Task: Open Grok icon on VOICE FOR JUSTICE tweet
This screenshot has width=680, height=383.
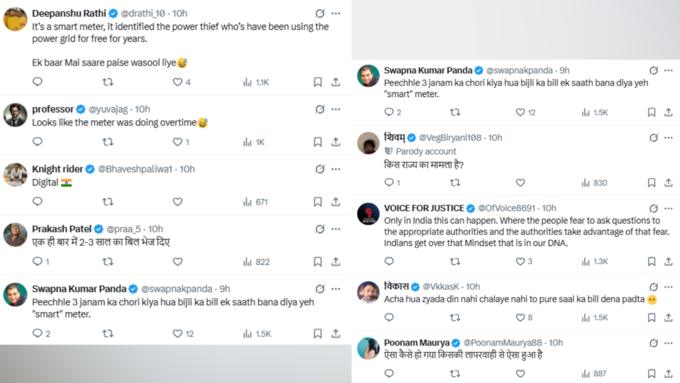Action: (x=654, y=209)
